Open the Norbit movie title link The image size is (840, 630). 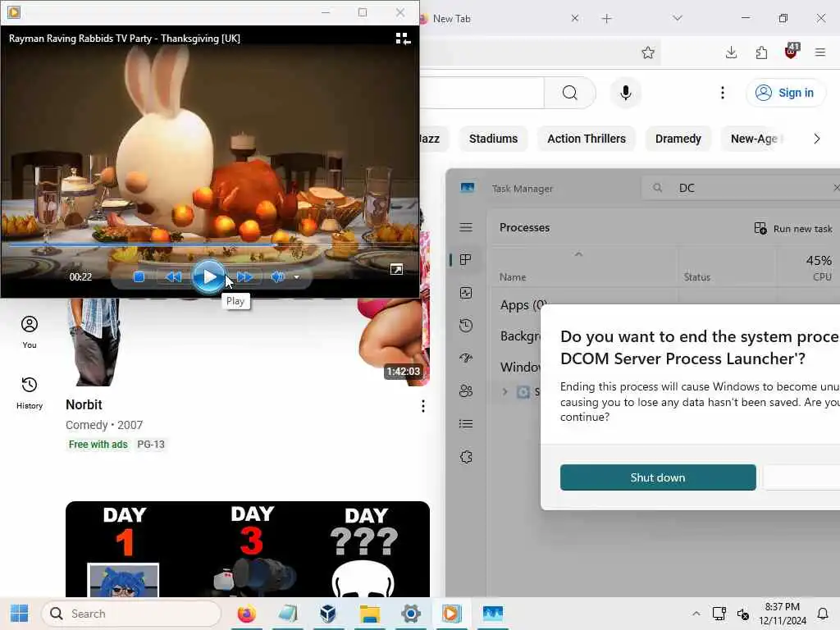[x=84, y=404]
